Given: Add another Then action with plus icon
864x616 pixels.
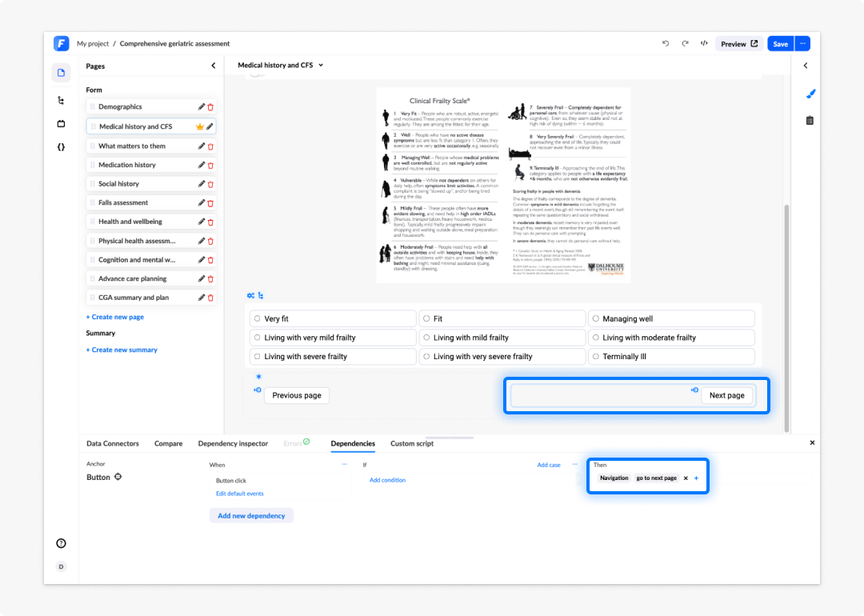Looking at the screenshot, I should (x=697, y=478).
